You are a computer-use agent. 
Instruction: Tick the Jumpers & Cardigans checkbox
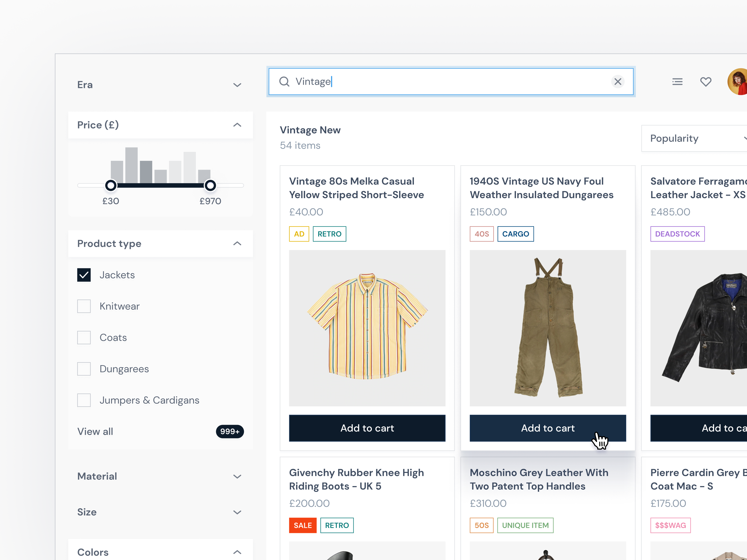click(x=84, y=400)
